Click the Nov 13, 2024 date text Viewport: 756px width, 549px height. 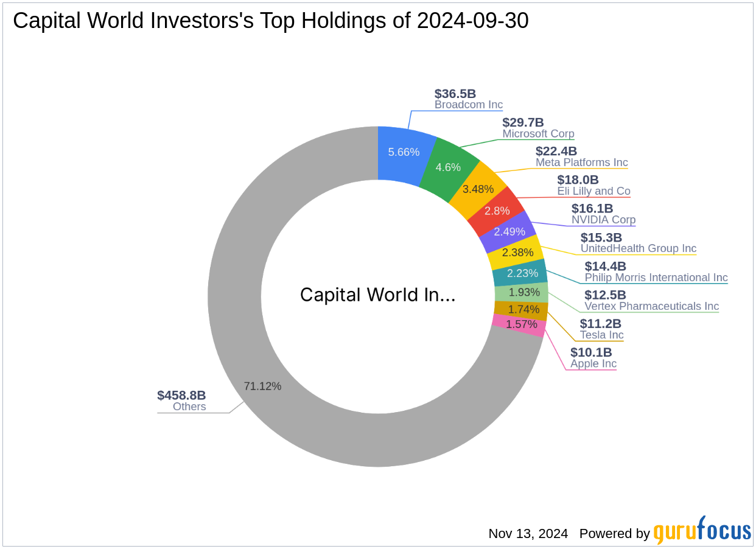528,534
